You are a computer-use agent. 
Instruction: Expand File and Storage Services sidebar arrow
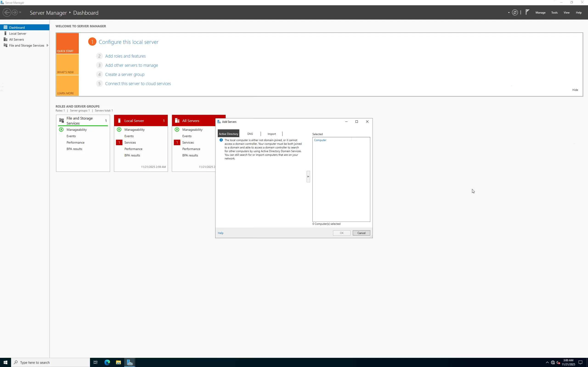coord(47,45)
